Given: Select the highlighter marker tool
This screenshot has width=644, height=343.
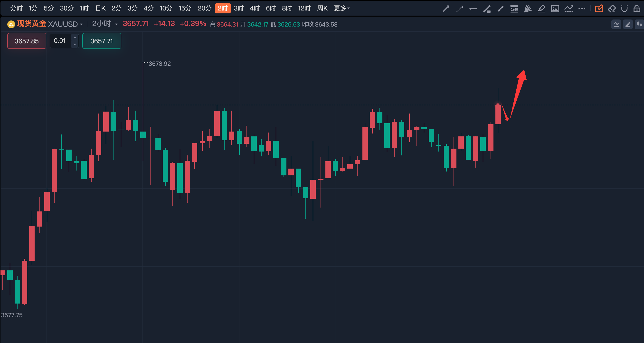Looking at the screenshot, I should [x=541, y=9].
